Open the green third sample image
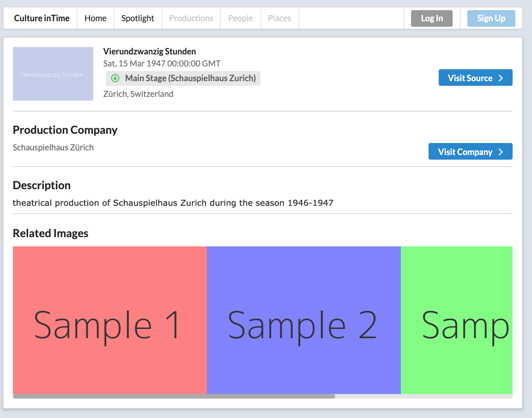 coord(457,320)
